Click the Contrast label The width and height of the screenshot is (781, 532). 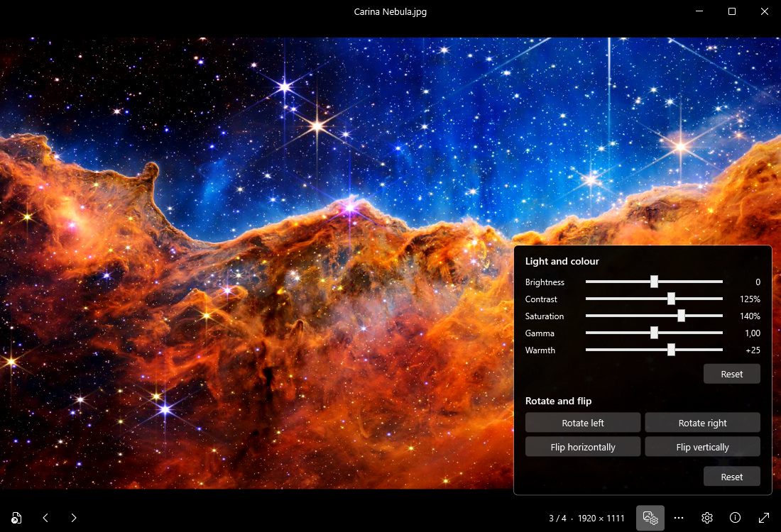point(541,299)
